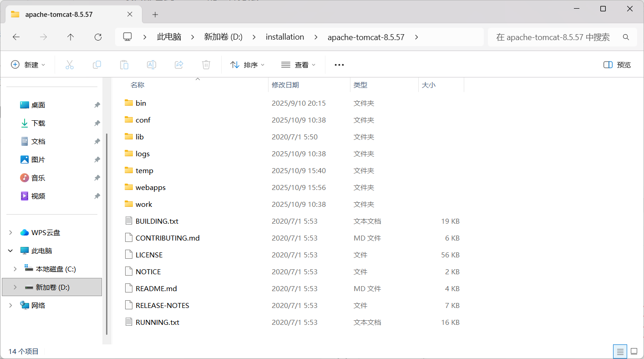Go up one folder level
Screen dimensions: 644x359
[x=71, y=37]
